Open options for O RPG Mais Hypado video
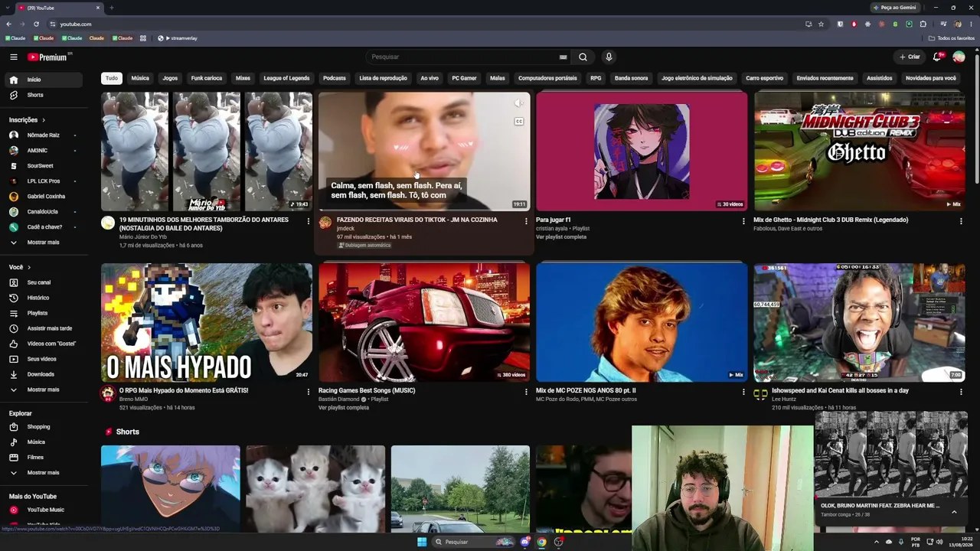 [309, 392]
